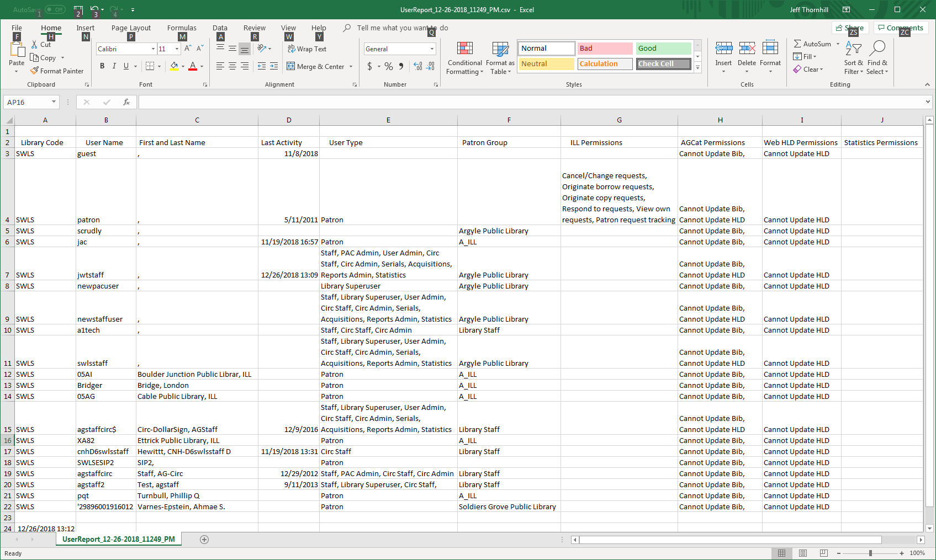Switch to Page Break Preview
The height and width of the screenshot is (560, 936).
pyautogui.click(x=824, y=553)
